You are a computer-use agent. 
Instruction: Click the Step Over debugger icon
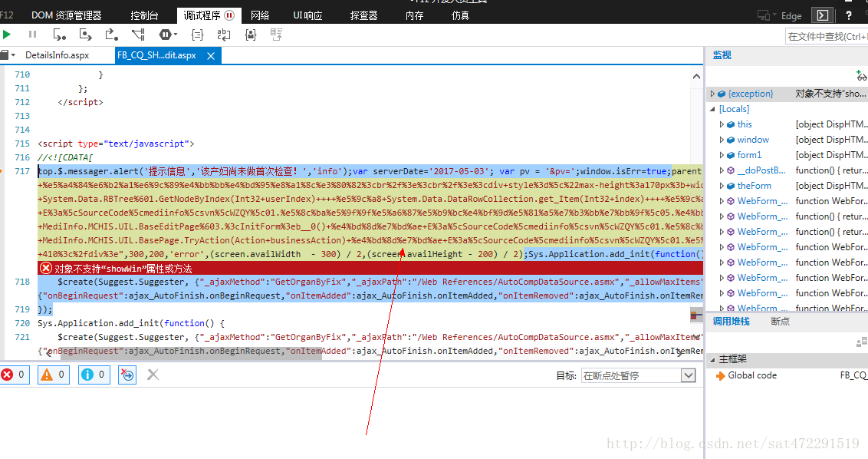click(x=85, y=35)
